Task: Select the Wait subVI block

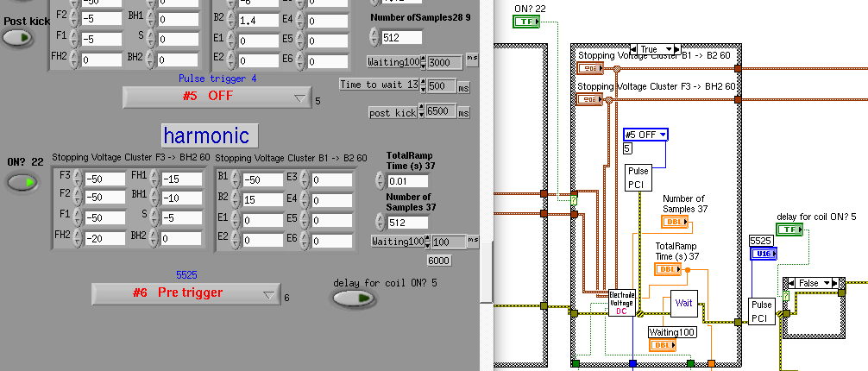Action: tap(683, 303)
